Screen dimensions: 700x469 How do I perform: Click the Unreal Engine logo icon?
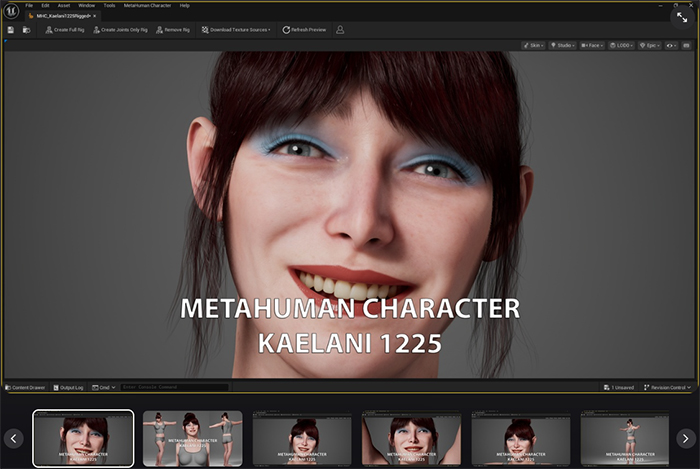coord(11,11)
